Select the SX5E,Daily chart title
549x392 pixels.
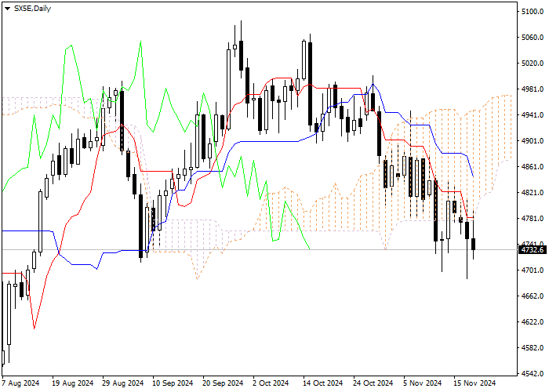pyautogui.click(x=32, y=9)
